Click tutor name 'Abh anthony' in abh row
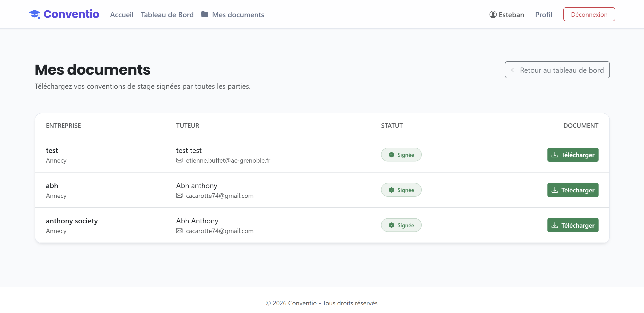This screenshot has width=644, height=313. pyautogui.click(x=197, y=186)
